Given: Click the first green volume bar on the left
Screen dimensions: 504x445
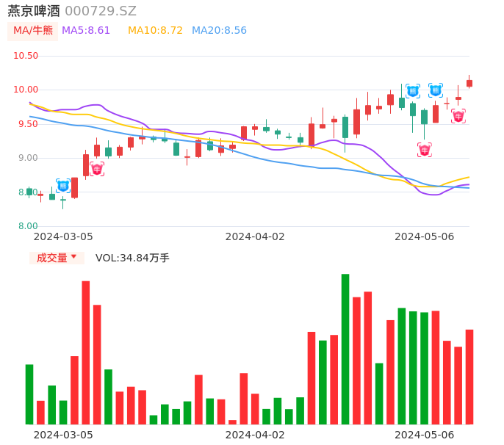Looking at the screenshot, I should [29, 394].
